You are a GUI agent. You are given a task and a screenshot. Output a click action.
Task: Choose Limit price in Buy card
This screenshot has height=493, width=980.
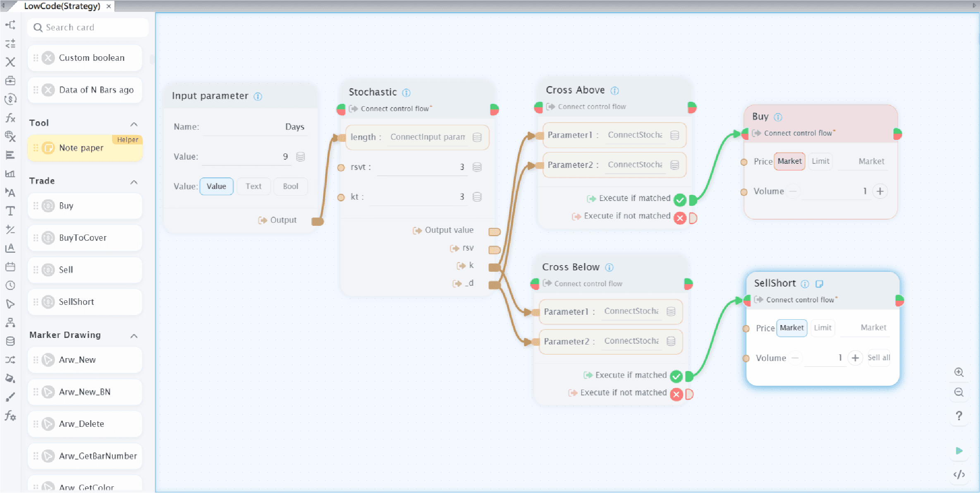[820, 161]
